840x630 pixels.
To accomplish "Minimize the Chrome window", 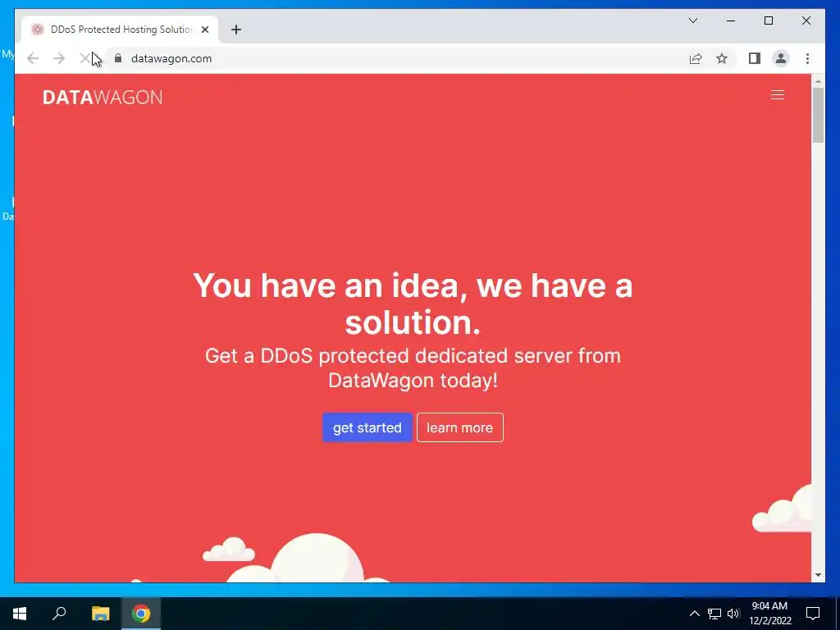I will click(731, 21).
